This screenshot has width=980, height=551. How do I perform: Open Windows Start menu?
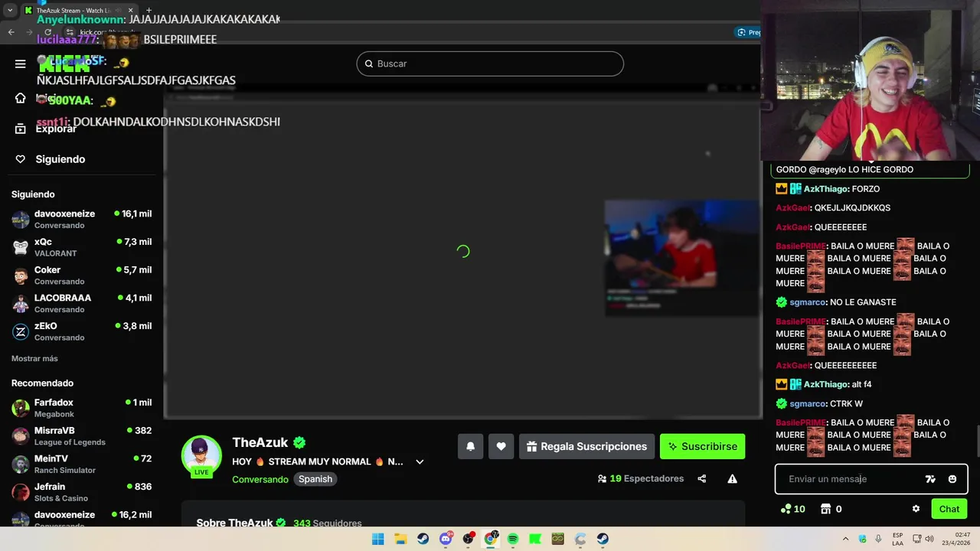pyautogui.click(x=377, y=539)
